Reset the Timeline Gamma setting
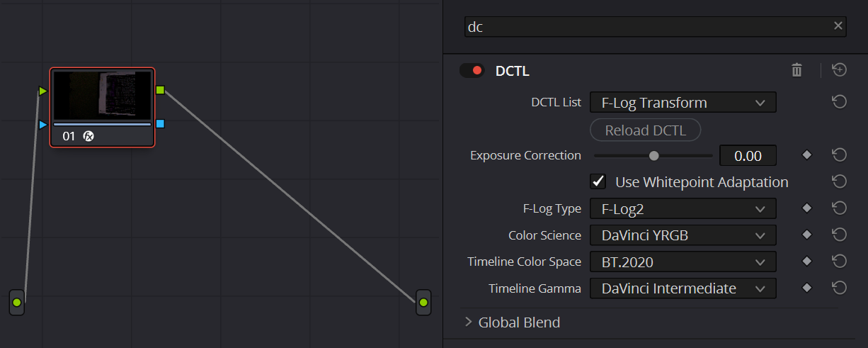This screenshot has height=348, width=868. click(839, 288)
